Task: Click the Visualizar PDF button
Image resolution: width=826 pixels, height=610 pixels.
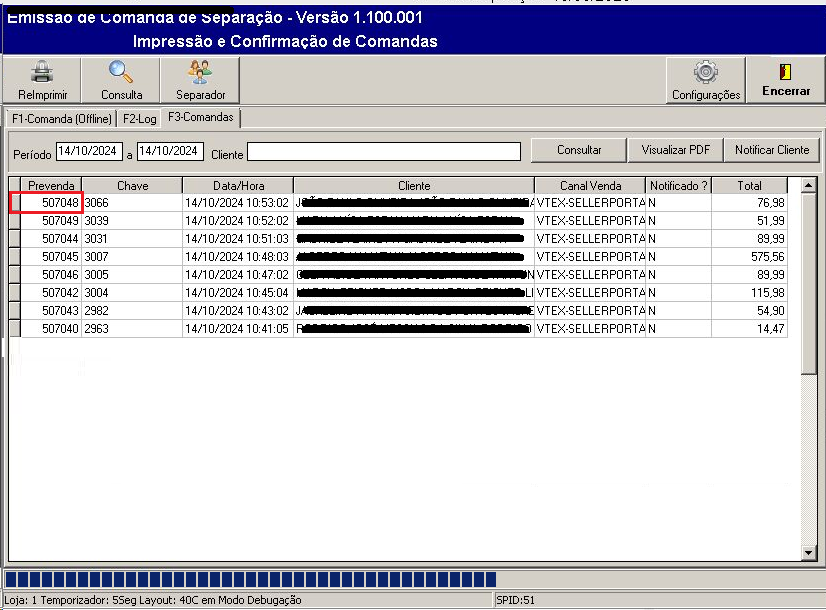Action: click(675, 150)
